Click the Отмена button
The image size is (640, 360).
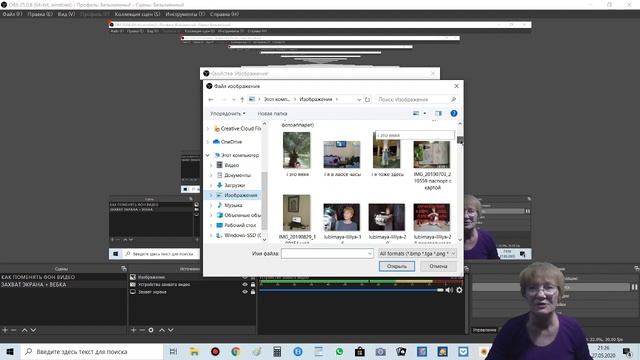click(438, 266)
